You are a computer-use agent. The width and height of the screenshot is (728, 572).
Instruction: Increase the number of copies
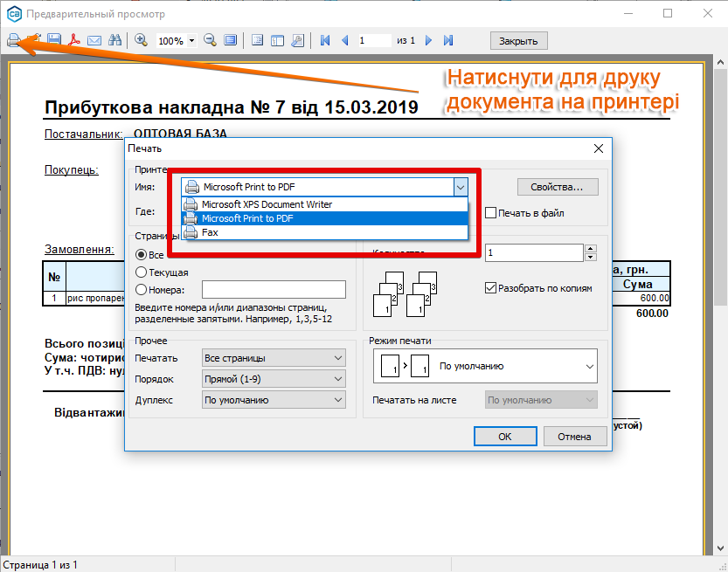click(x=590, y=249)
